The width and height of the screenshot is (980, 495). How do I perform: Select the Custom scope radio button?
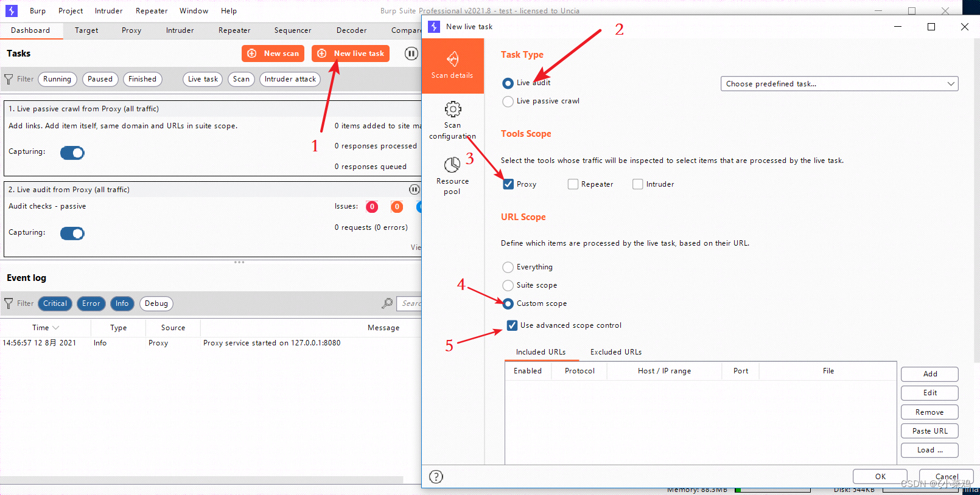click(x=508, y=303)
